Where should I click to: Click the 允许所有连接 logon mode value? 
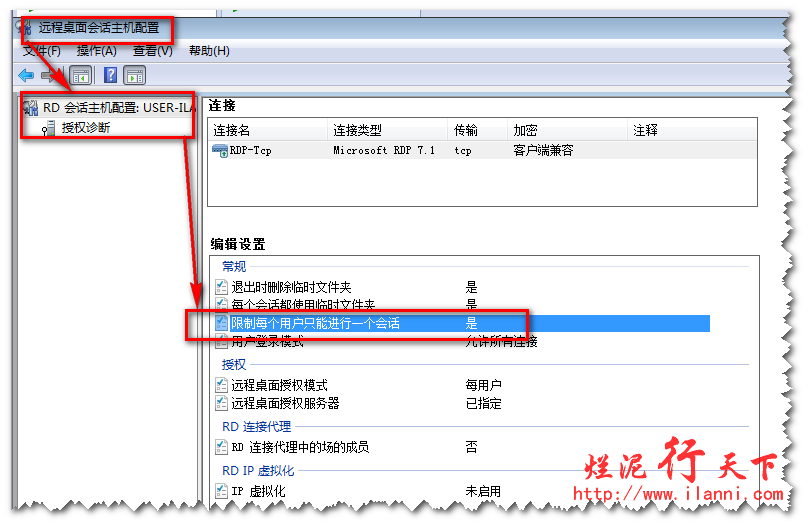[x=502, y=341]
